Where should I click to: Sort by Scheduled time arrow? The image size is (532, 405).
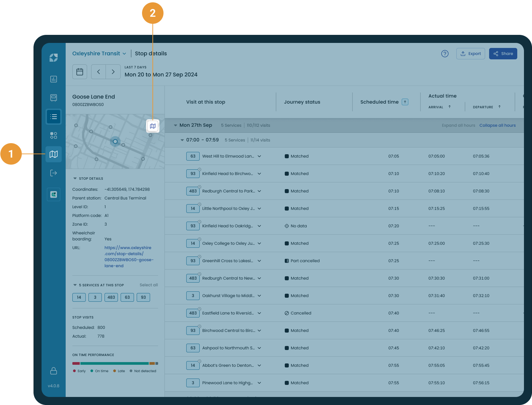405,102
